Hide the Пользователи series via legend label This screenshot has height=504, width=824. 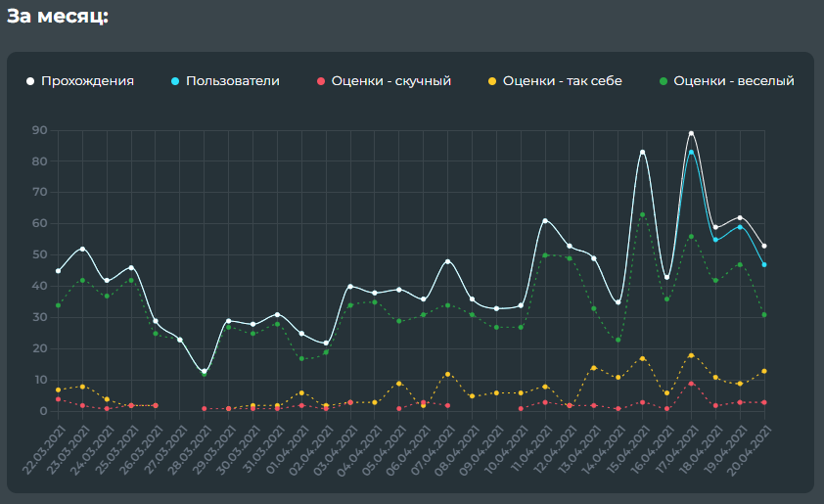[232, 81]
